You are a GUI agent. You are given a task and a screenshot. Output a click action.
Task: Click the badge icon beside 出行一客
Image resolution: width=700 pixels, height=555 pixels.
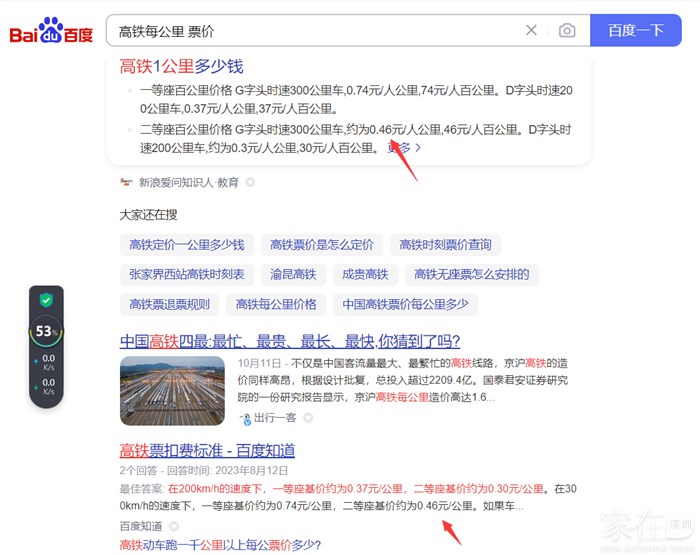(x=308, y=417)
